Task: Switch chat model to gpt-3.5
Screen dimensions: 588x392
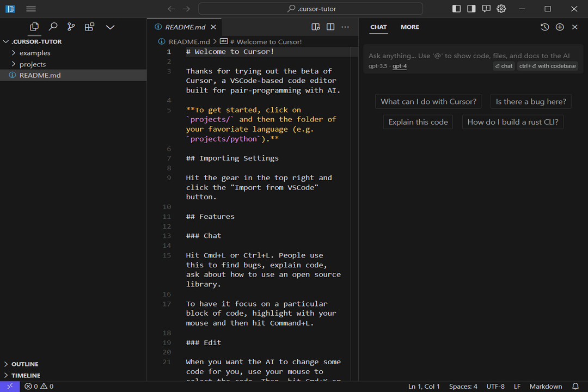Action: tap(377, 66)
